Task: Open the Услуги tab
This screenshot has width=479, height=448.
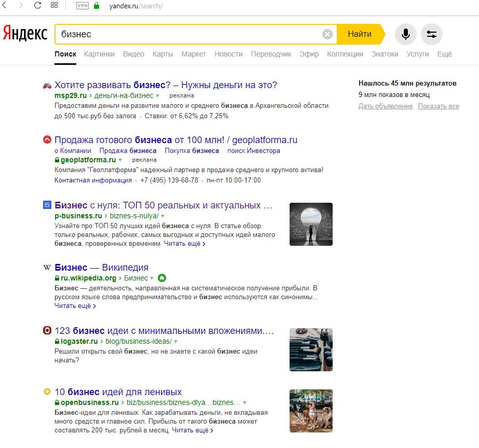Action: [418, 54]
